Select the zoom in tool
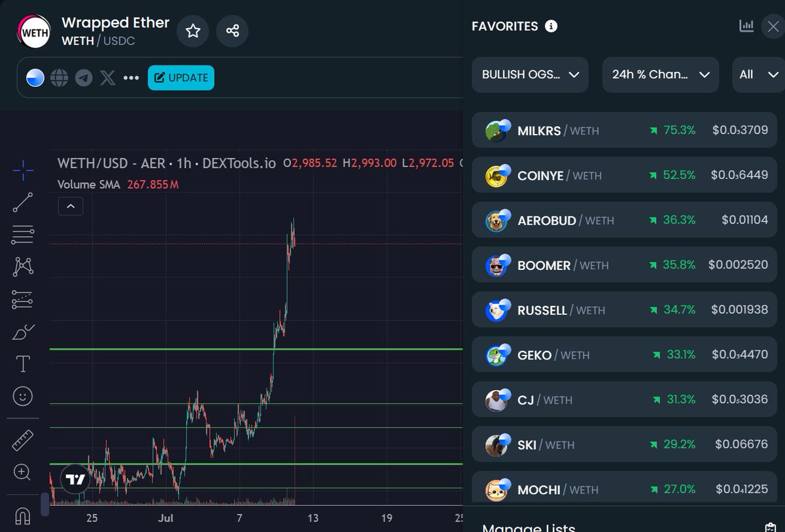This screenshot has width=785, height=532. pyautogui.click(x=23, y=472)
